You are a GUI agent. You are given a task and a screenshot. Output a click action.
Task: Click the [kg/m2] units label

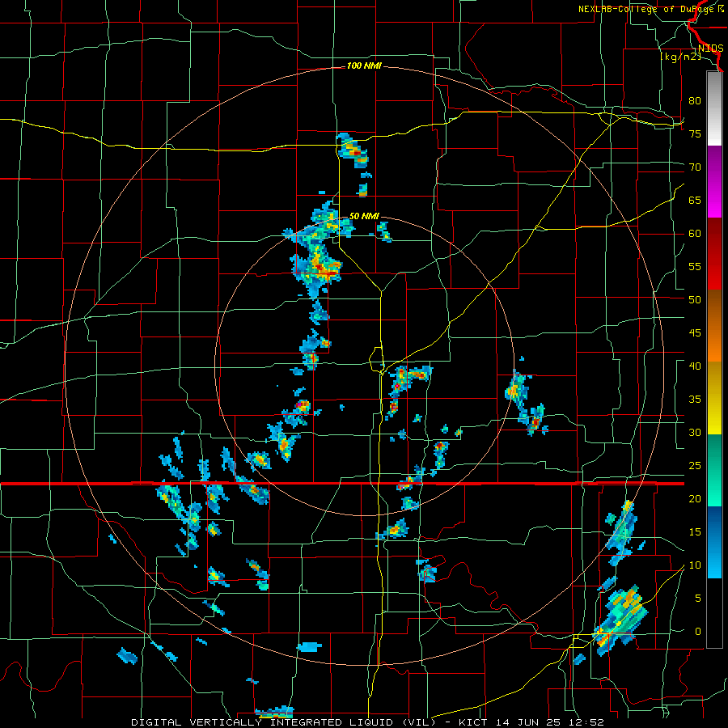click(680, 57)
